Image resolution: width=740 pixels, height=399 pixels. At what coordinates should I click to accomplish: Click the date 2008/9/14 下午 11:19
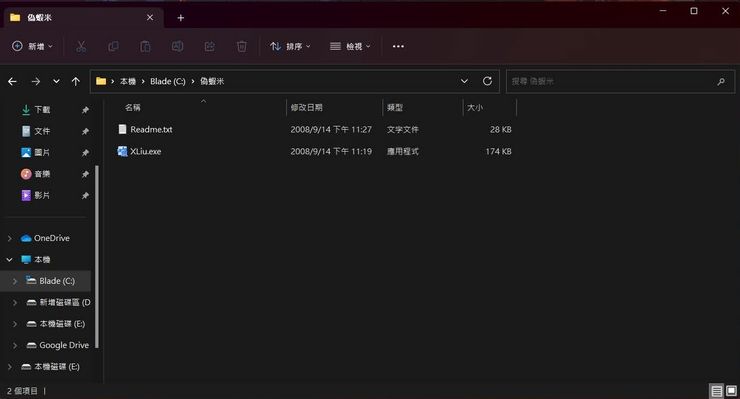click(x=331, y=151)
